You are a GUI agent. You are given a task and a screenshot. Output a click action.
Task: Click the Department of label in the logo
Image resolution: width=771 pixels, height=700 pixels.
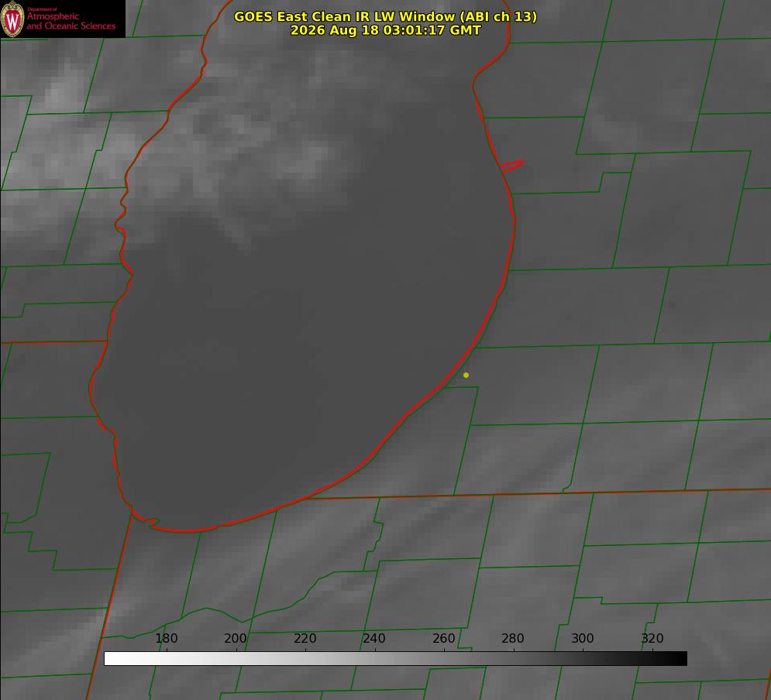tap(42, 9)
